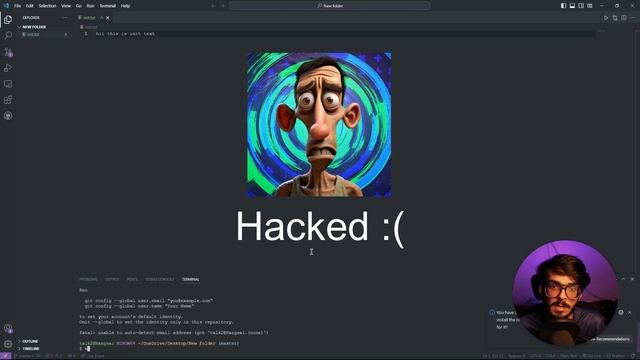This screenshot has width=640, height=360.
Task: Click the master branch status bar item
Action: click(28, 356)
